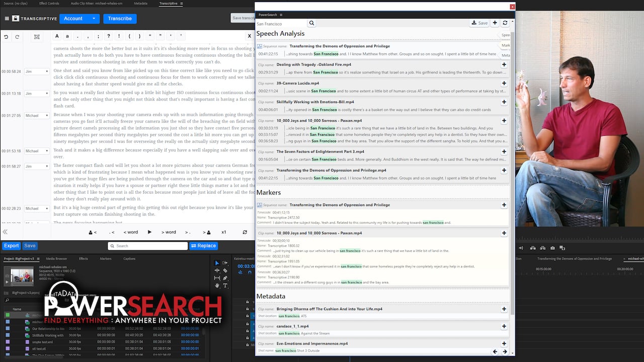Play the transcript audio
Viewport: 644px width, 362px height.
coord(149,232)
